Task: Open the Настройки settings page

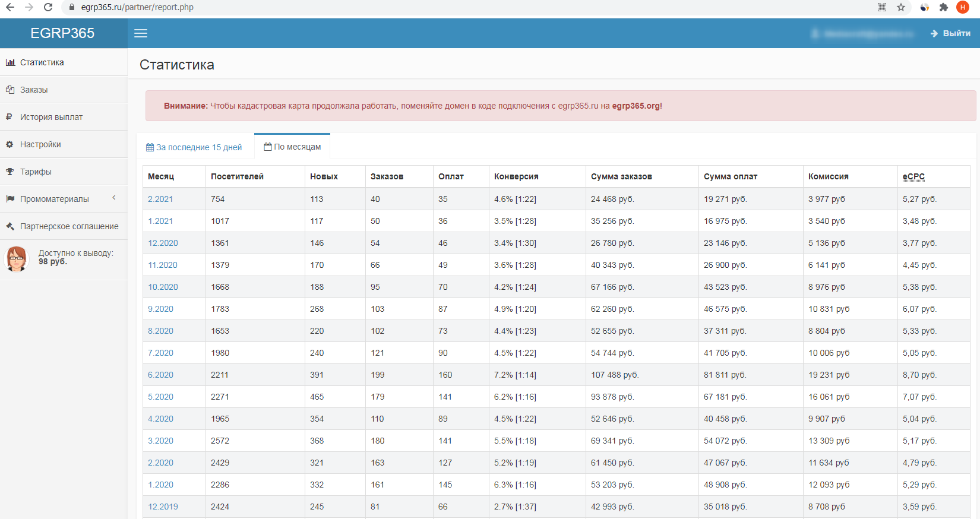Action: coord(40,144)
